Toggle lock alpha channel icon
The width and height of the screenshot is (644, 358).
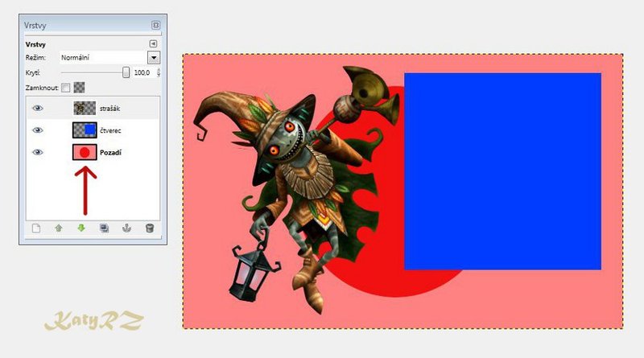pyautogui.click(x=79, y=88)
